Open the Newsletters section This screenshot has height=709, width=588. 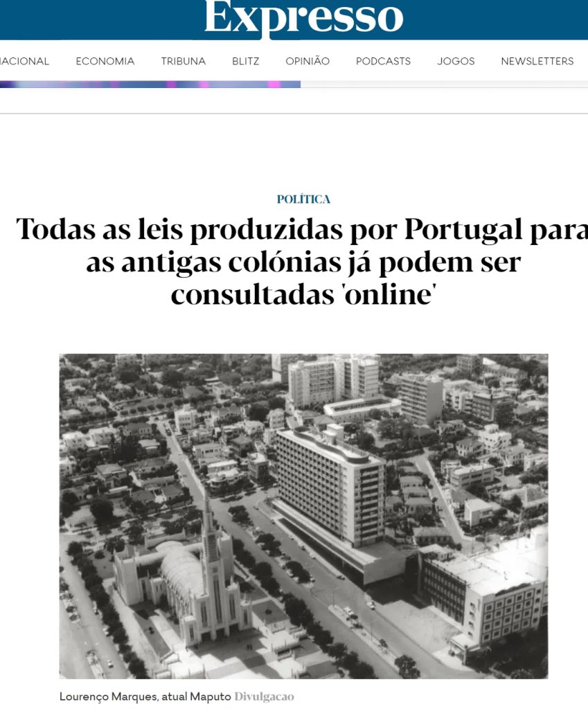(537, 61)
